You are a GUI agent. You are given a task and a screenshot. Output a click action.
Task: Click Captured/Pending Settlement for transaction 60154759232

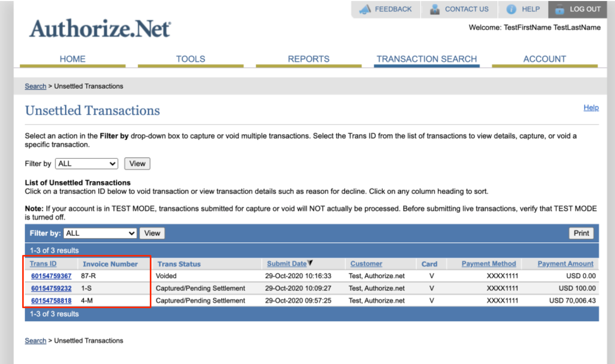point(200,288)
